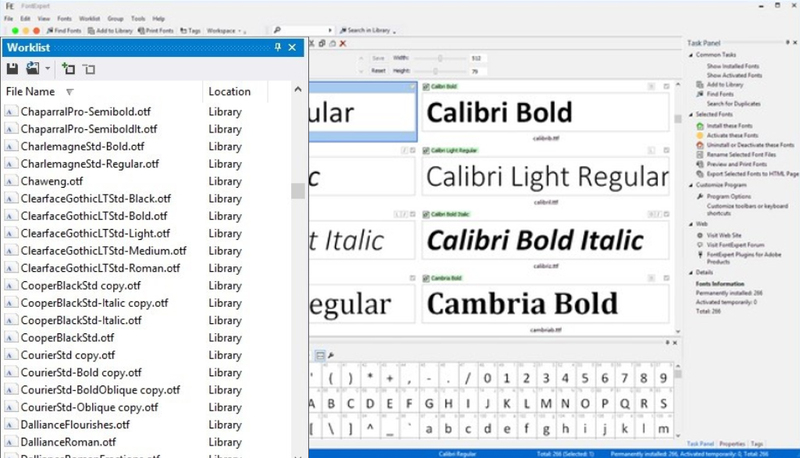Click the Height slider handle
The image size is (800, 458).
click(x=435, y=71)
